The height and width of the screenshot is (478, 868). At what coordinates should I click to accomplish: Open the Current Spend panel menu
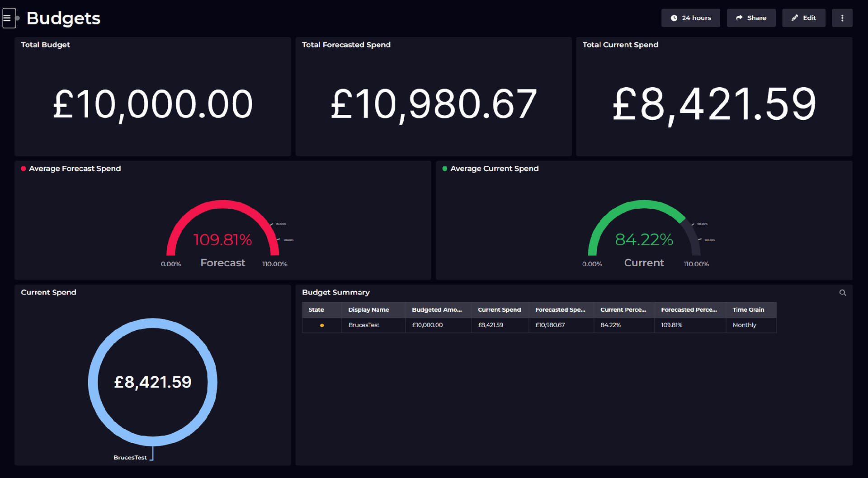pos(48,292)
